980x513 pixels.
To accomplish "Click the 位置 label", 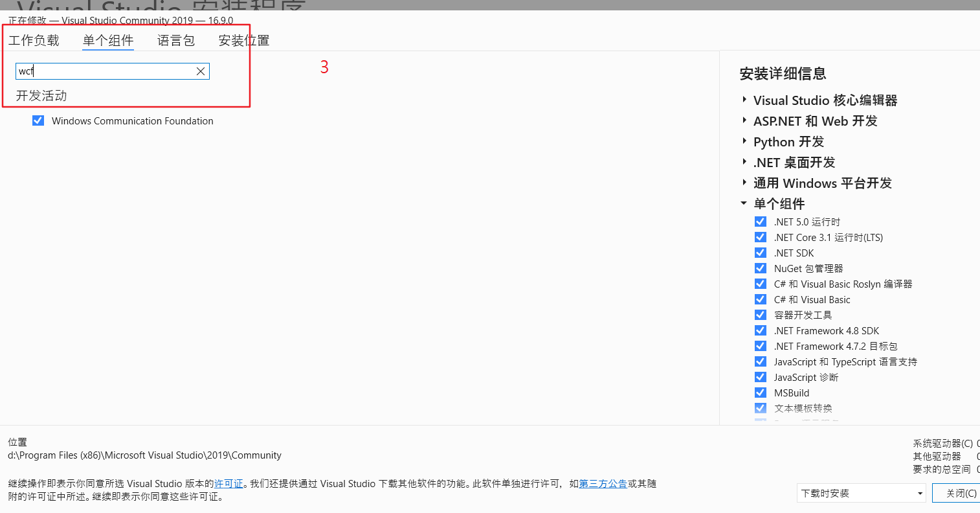I will click(x=17, y=442).
